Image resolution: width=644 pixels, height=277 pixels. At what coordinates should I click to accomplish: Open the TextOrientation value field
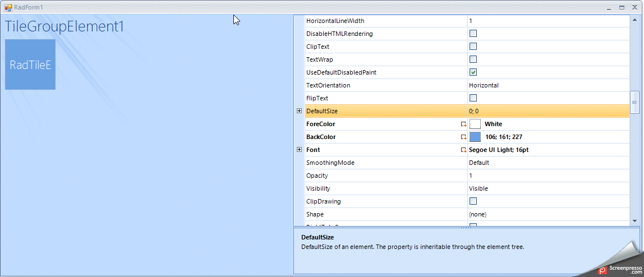coord(548,85)
